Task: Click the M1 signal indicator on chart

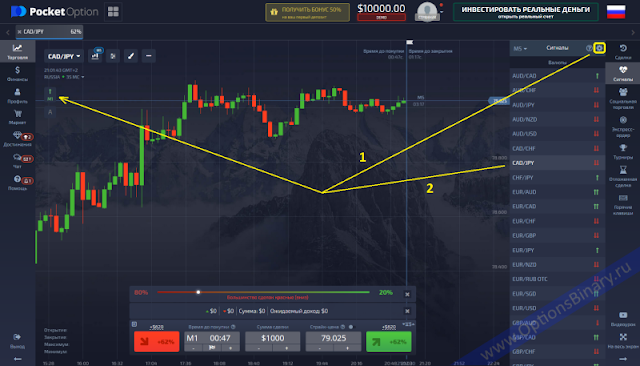Action: coord(50,95)
